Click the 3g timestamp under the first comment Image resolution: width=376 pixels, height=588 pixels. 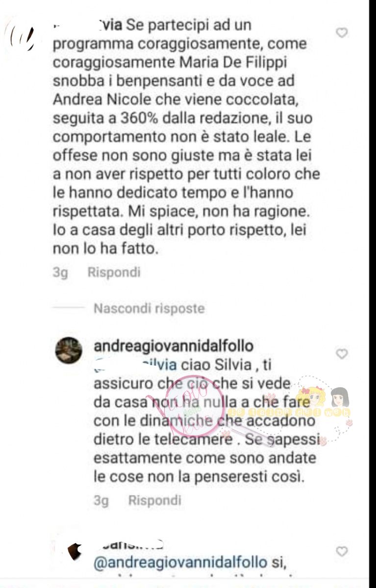pyautogui.click(x=60, y=272)
